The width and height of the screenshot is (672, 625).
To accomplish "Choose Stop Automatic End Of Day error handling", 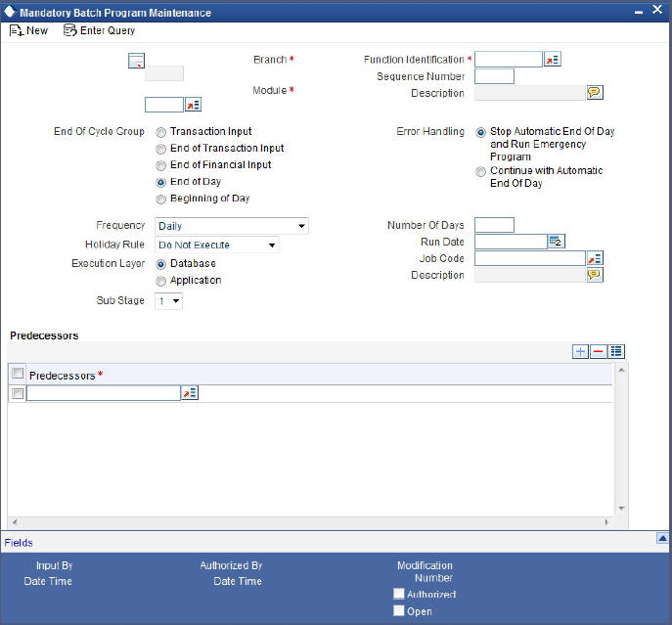I will [481, 132].
